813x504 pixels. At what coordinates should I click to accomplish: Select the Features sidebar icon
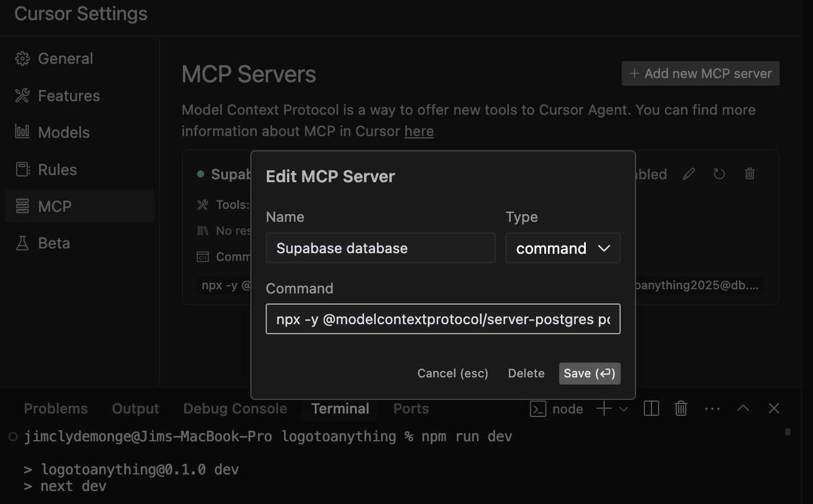click(x=22, y=95)
